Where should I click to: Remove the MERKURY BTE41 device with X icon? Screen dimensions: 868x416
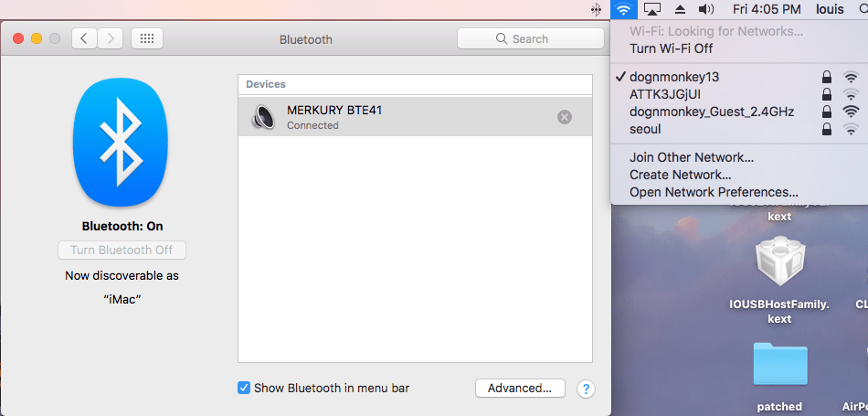pos(565,117)
